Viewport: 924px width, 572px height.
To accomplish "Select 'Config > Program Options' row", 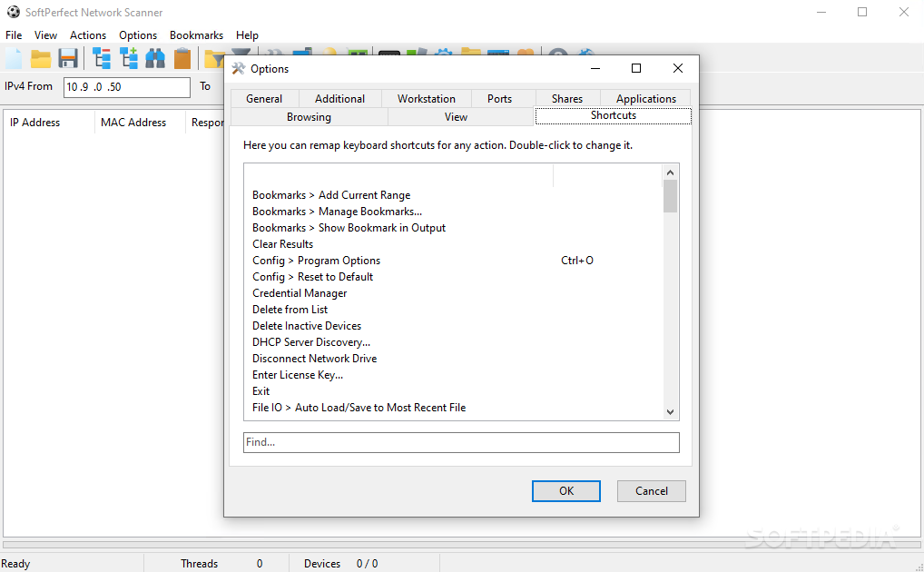I will (453, 261).
